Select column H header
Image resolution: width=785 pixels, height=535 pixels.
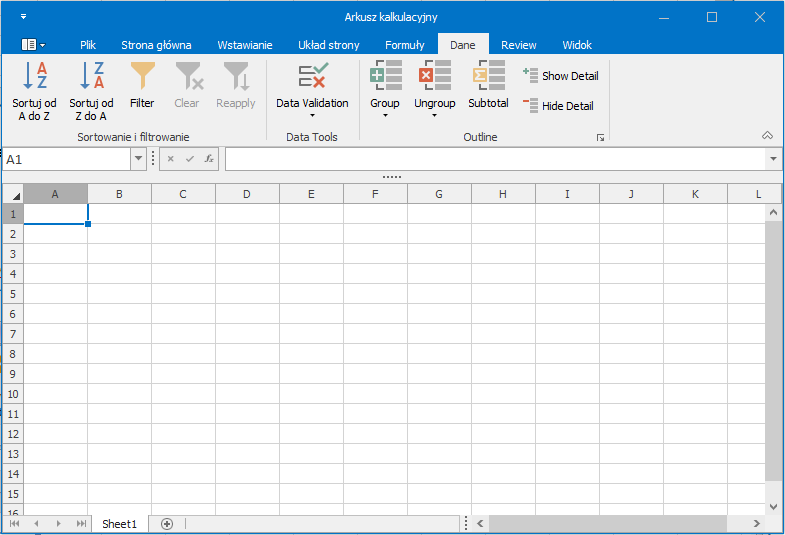click(503, 194)
